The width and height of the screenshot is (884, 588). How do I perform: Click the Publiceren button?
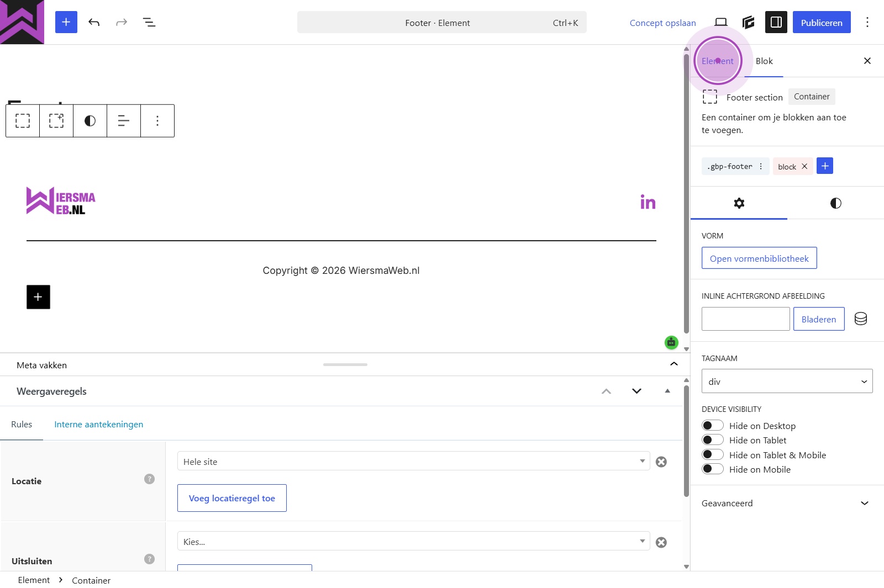pyautogui.click(x=822, y=22)
